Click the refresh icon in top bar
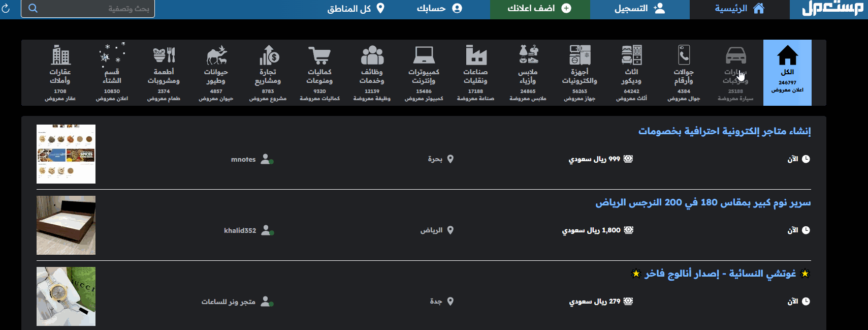Screen dimensions: 868x330 (x=6, y=9)
